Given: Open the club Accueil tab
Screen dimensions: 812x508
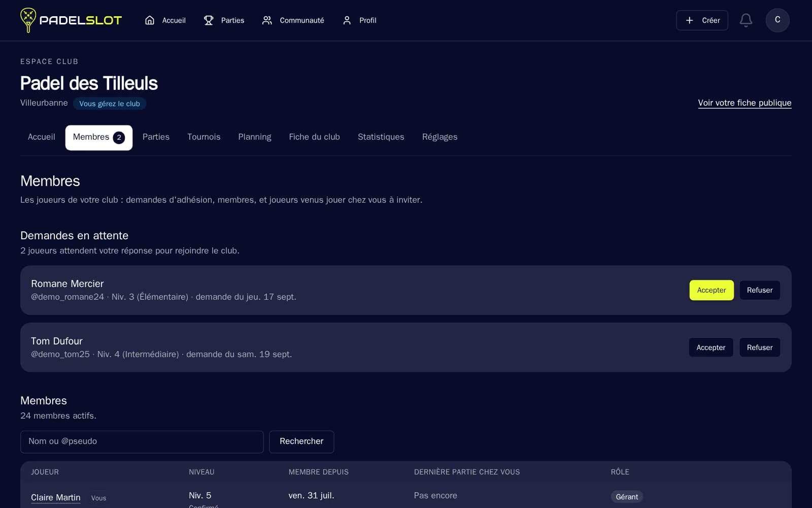Looking at the screenshot, I should (41, 137).
